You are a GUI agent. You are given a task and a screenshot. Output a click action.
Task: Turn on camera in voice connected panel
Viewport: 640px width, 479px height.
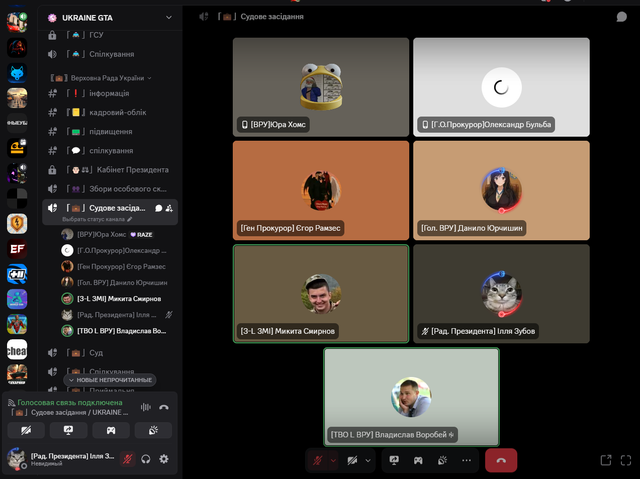point(26,430)
